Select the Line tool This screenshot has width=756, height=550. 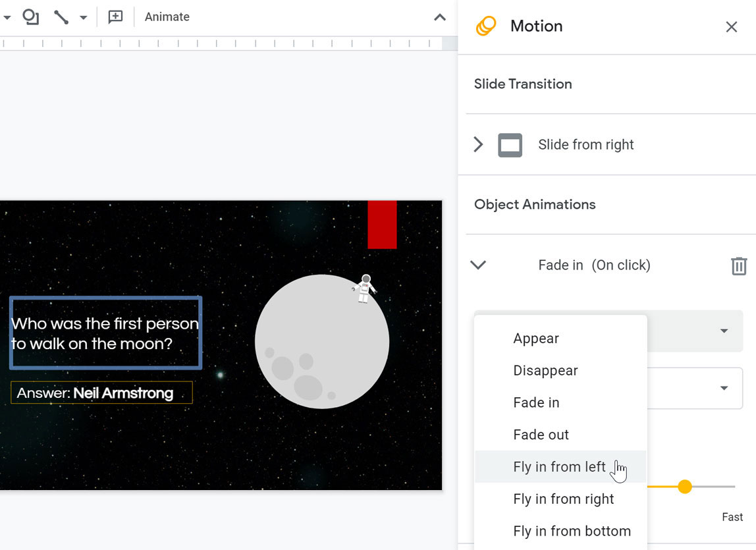tap(61, 17)
